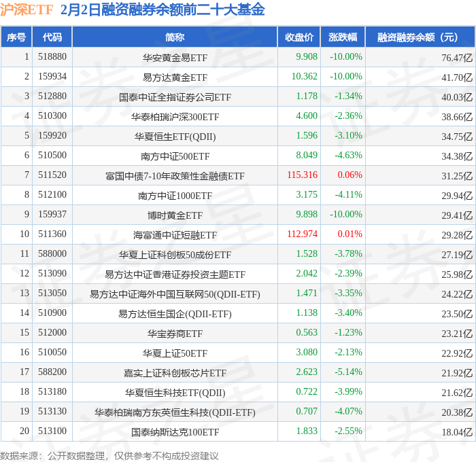The width and height of the screenshot is (476, 462).
Task: Click balance value 41.70亿
Action: [x=457, y=77]
